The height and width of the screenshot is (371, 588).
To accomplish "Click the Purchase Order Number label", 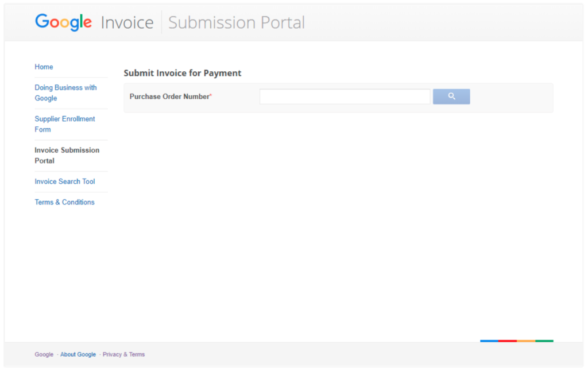I will (x=170, y=96).
